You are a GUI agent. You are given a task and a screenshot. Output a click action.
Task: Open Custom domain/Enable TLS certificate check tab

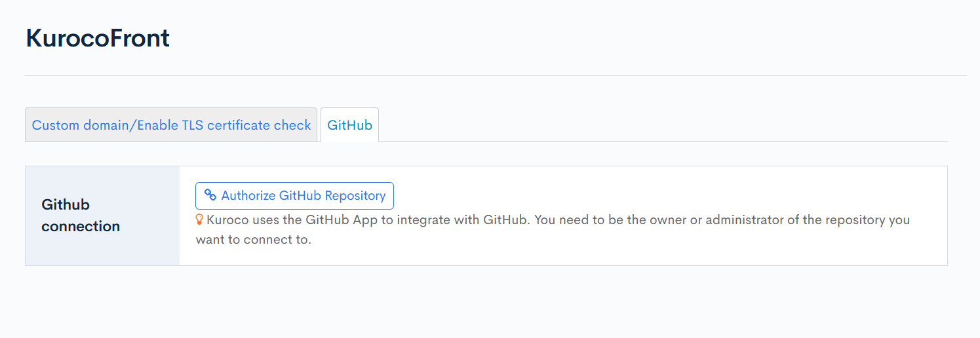[171, 125]
